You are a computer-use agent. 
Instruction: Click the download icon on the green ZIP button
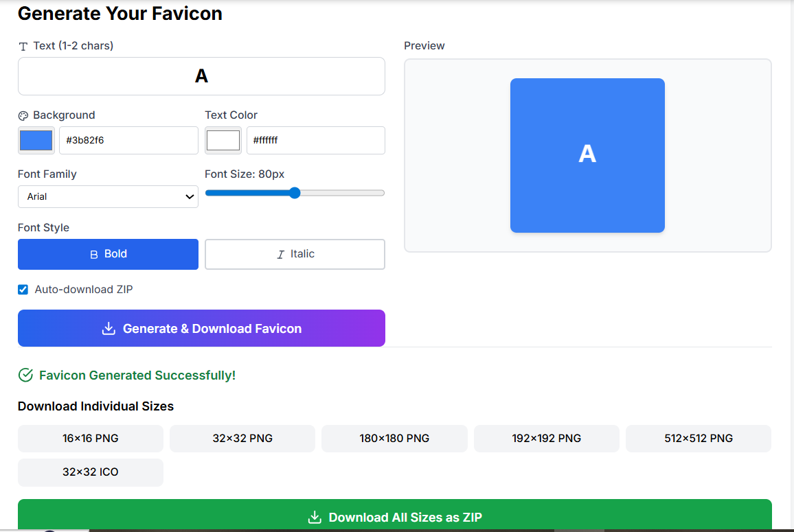(x=315, y=517)
